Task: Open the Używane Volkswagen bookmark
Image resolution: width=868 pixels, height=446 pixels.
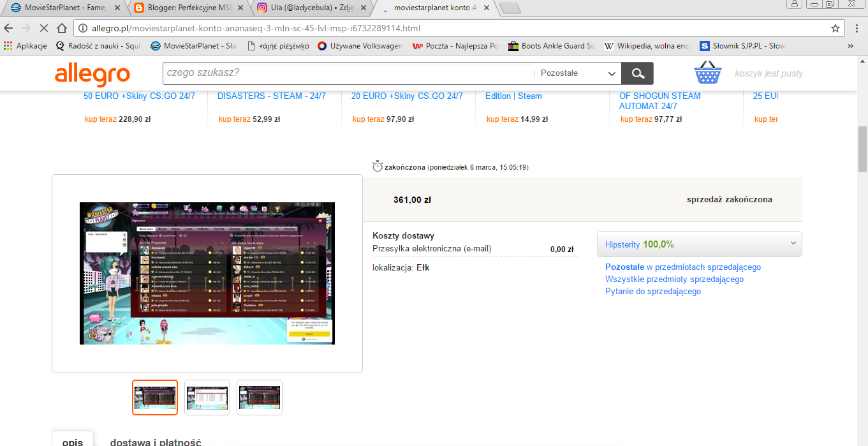Action: click(360, 46)
